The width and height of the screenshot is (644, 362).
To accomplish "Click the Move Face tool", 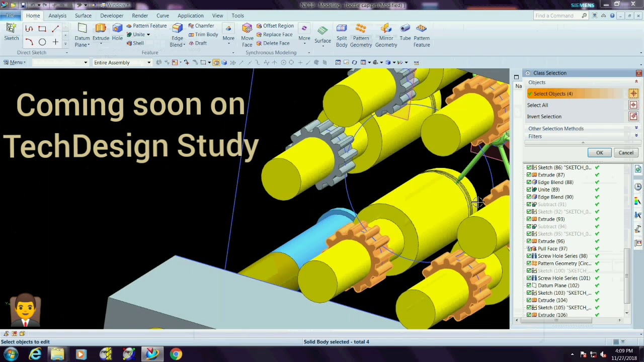I will click(247, 35).
